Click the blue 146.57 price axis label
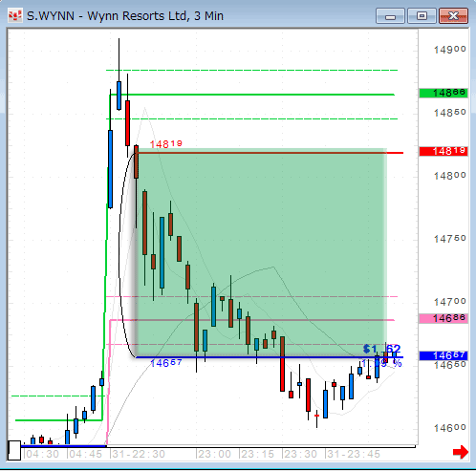 click(444, 355)
